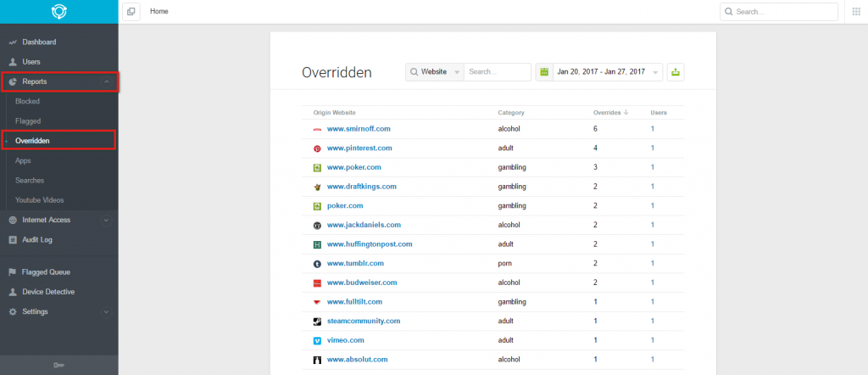Open the Searches report
Image resolution: width=868 pixels, height=375 pixels.
(30, 181)
